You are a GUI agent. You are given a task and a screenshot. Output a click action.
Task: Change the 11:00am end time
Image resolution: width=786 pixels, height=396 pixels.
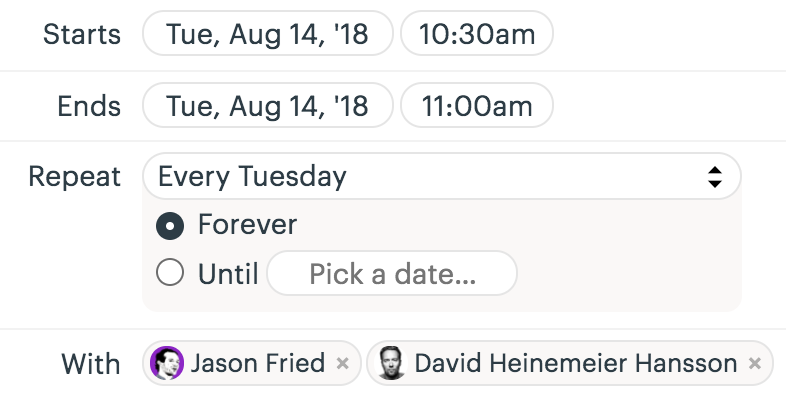[477, 105]
